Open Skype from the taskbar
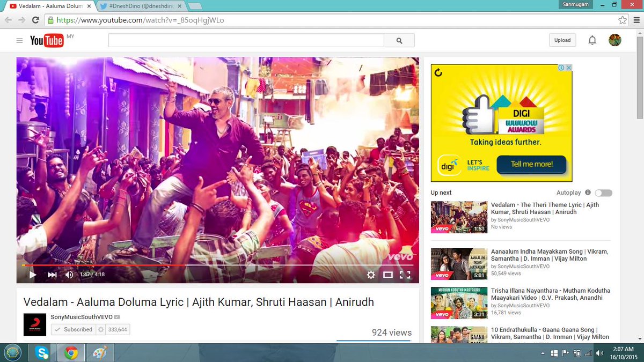The image size is (644, 362). [x=42, y=353]
